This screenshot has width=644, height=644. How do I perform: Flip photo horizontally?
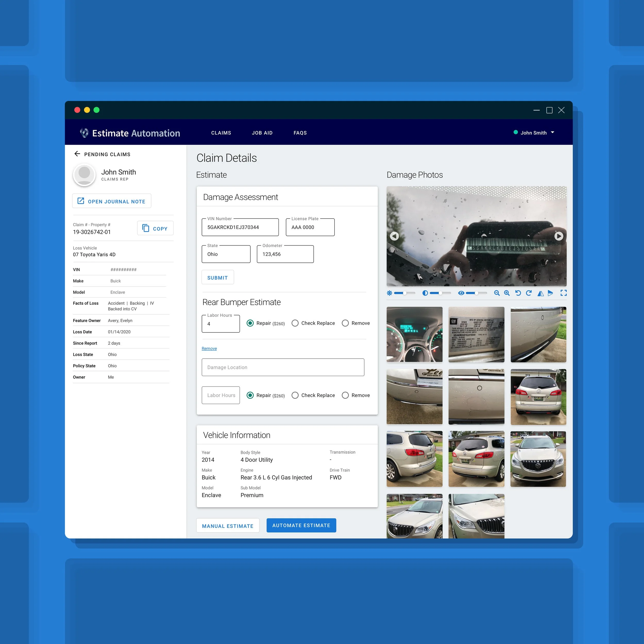(x=540, y=293)
